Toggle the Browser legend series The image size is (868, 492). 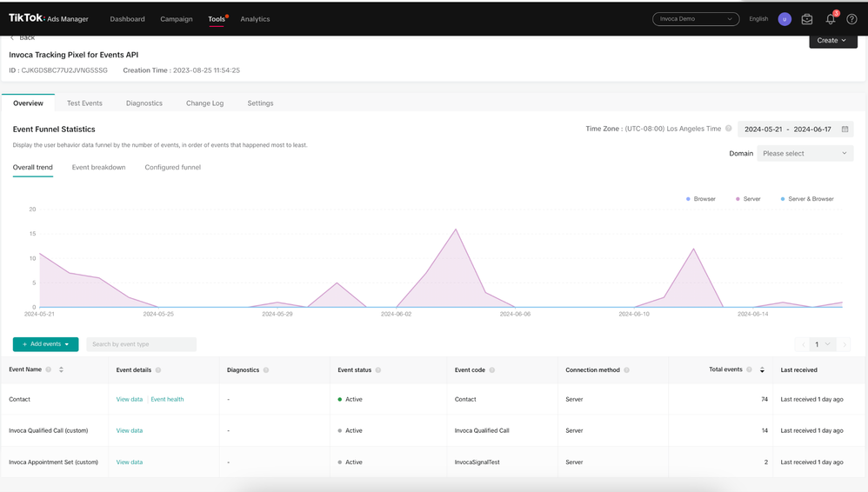point(701,199)
